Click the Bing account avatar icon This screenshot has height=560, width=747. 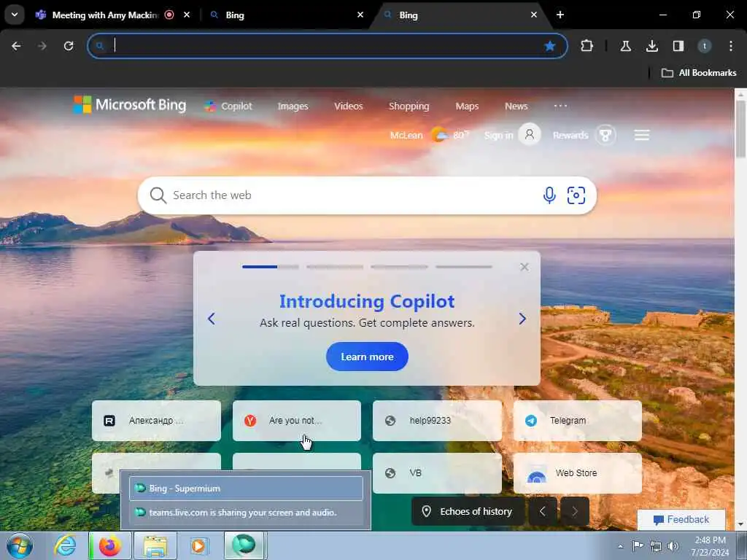[x=530, y=135]
